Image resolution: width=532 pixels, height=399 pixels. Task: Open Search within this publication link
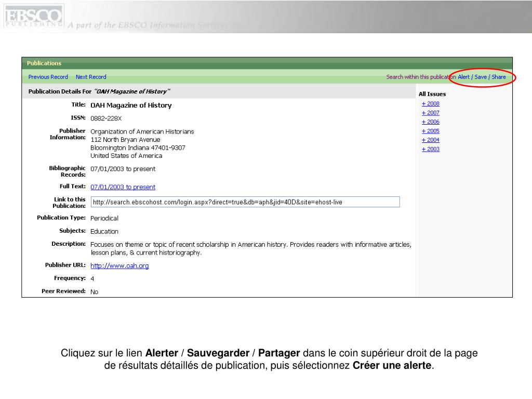coord(421,77)
